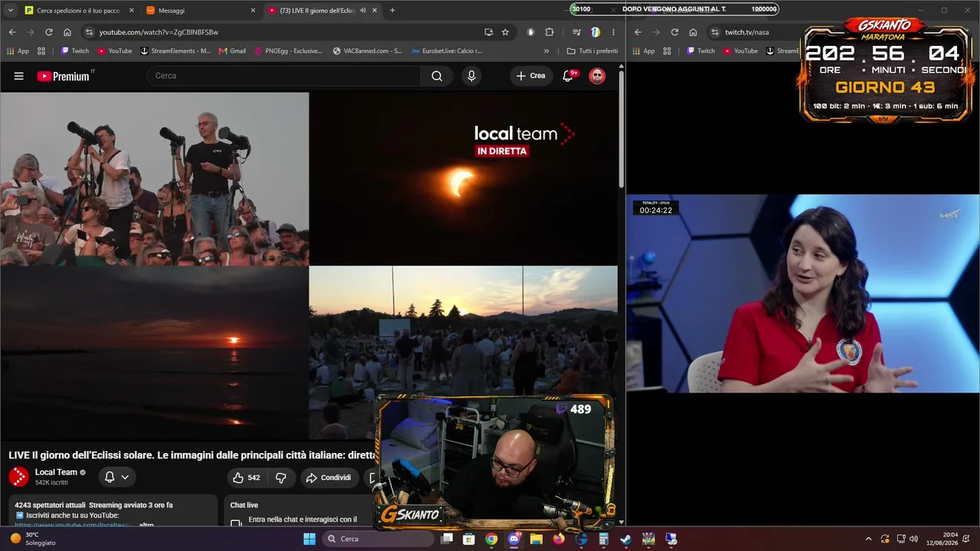Open the Local Team channel avatar
The width and height of the screenshot is (980, 551).
tap(19, 477)
